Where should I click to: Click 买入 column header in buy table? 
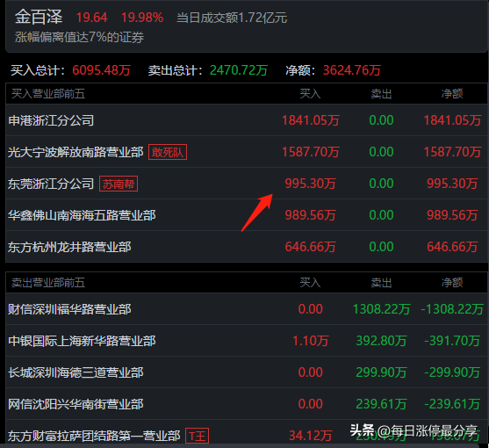click(310, 94)
